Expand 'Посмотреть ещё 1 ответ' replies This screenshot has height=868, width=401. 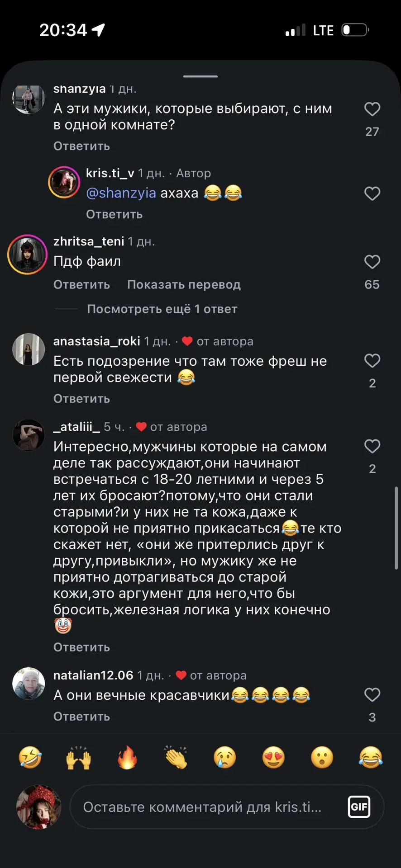[x=162, y=309]
